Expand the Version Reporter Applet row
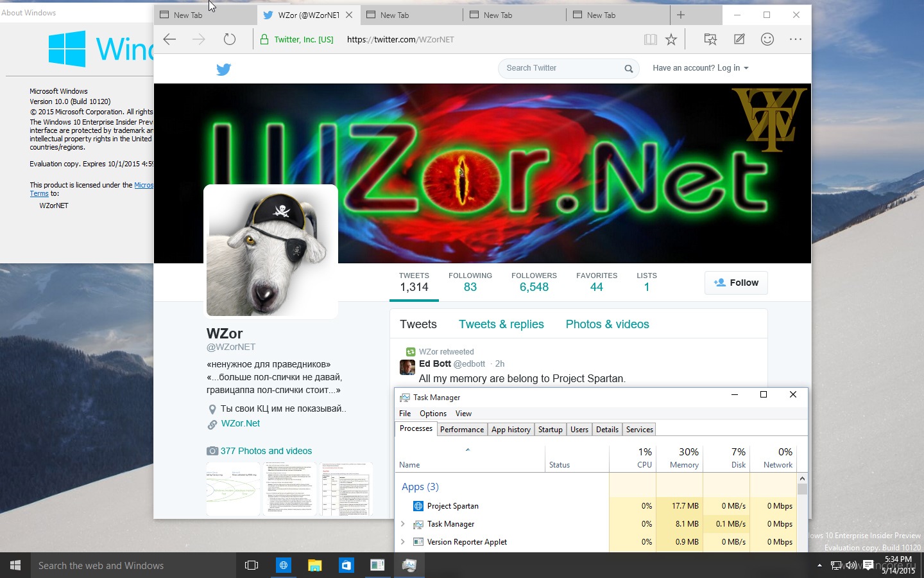 coord(403,542)
